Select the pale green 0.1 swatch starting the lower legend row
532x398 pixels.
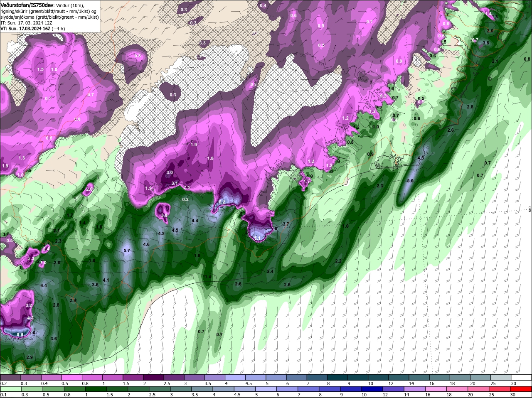pyautogui.click(x=10, y=389)
